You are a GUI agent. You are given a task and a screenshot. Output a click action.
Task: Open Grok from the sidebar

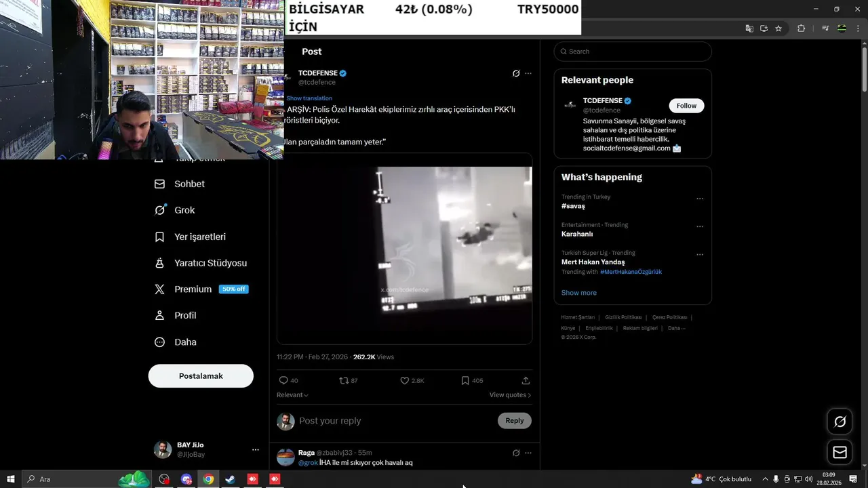coord(175,210)
